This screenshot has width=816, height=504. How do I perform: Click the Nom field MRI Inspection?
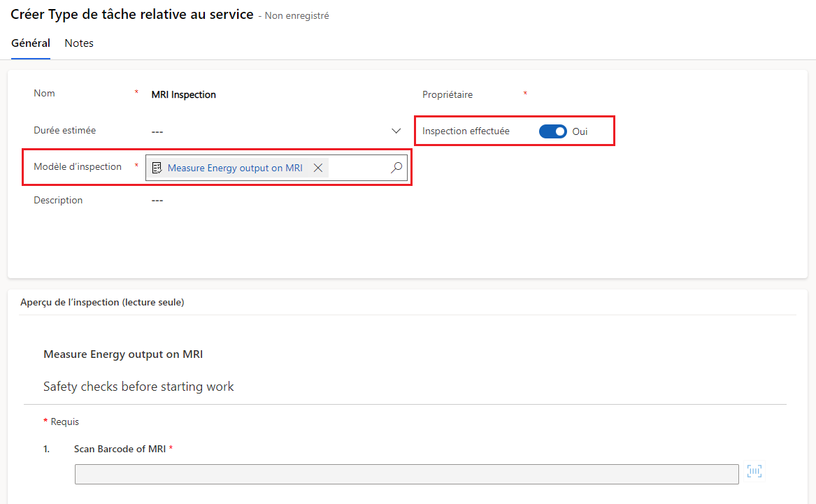pos(183,94)
